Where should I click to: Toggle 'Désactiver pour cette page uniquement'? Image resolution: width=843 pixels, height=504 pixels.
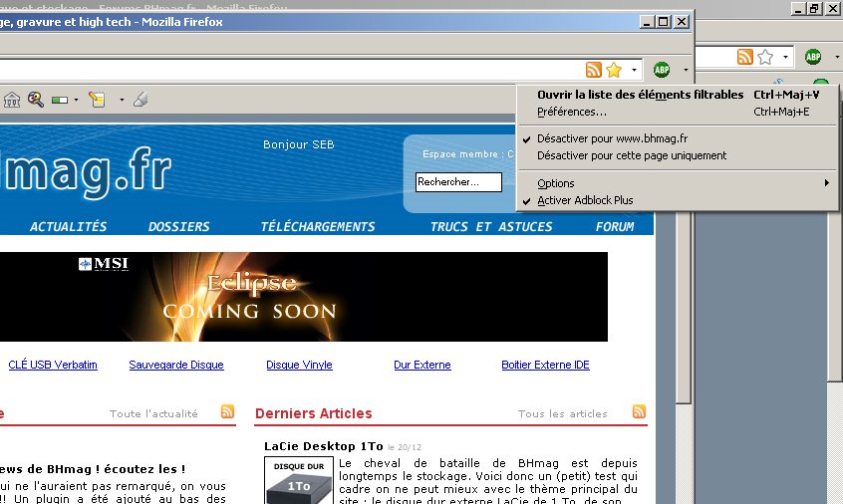(678, 155)
